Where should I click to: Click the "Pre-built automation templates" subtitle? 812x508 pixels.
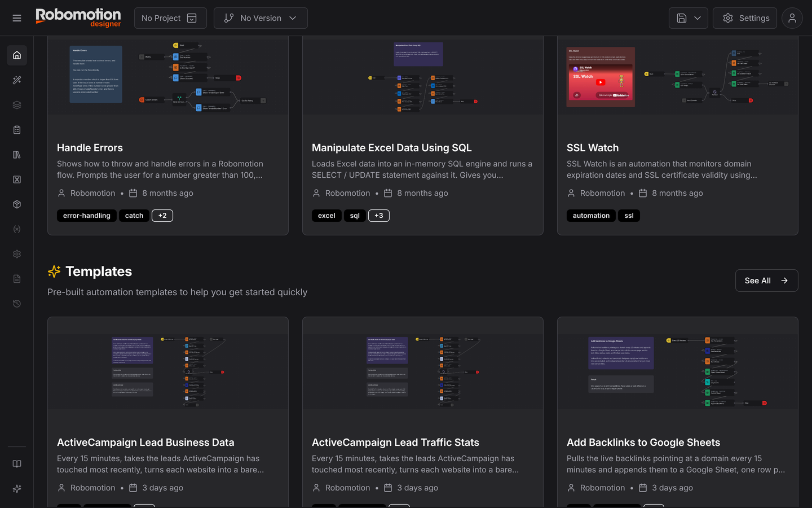pyautogui.click(x=177, y=292)
